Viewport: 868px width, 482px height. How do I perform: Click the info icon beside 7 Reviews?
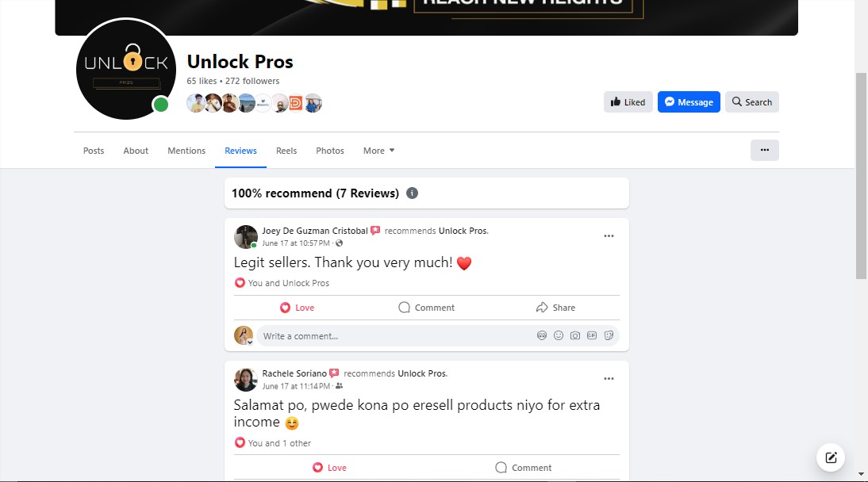tap(412, 193)
